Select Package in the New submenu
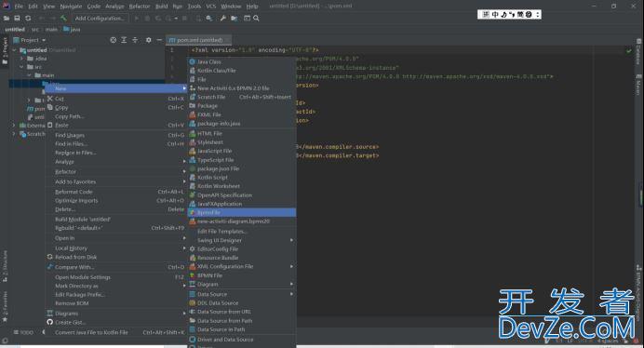This screenshot has width=644, height=348. point(242,105)
